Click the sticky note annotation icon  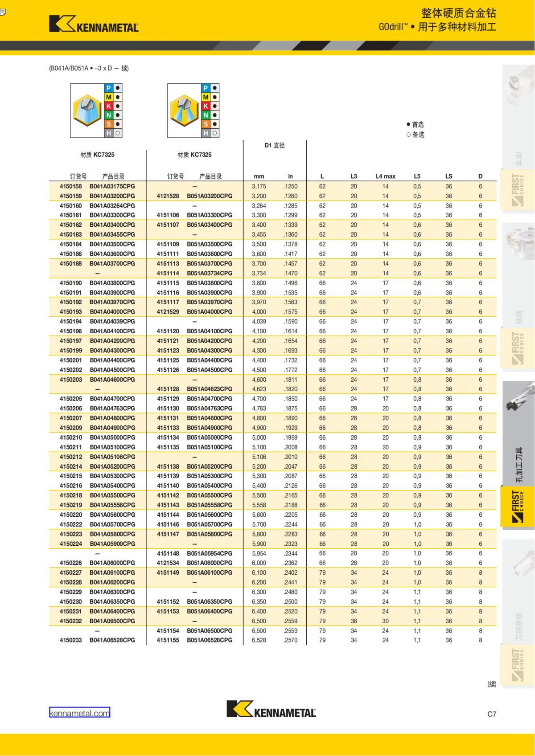pos(2,12)
